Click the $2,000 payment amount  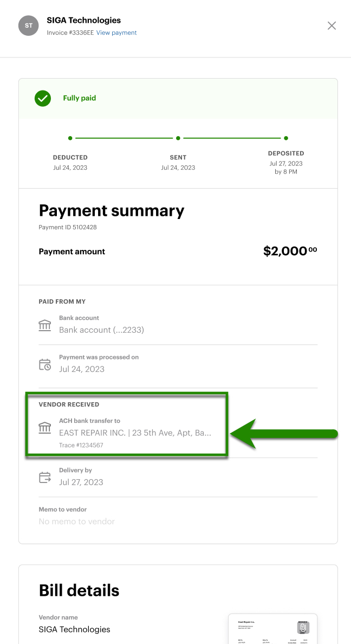point(290,251)
